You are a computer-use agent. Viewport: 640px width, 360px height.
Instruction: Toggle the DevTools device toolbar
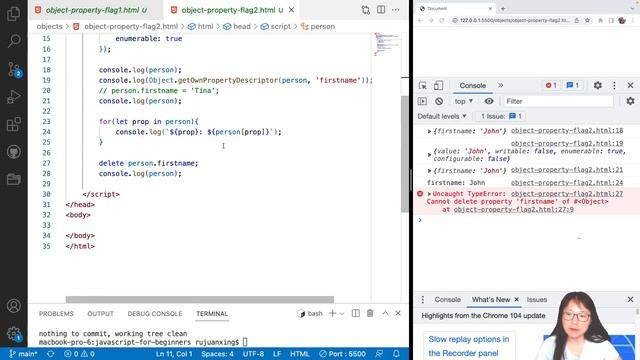[438, 85]
